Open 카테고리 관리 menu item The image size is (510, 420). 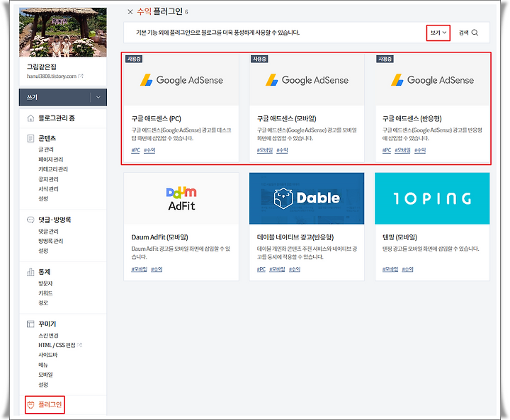pyautogui.click(x=53, y=169)
